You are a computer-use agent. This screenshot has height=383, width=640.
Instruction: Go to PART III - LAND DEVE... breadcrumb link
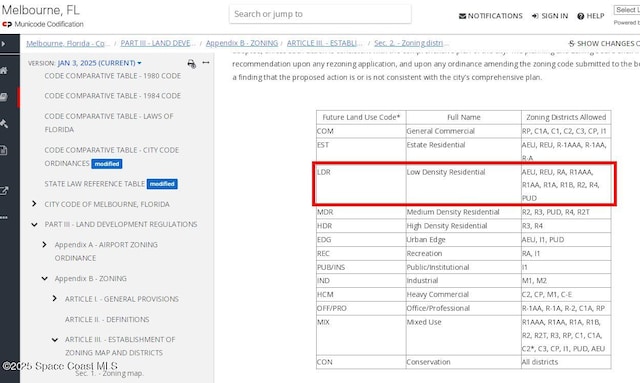[158, 43]
